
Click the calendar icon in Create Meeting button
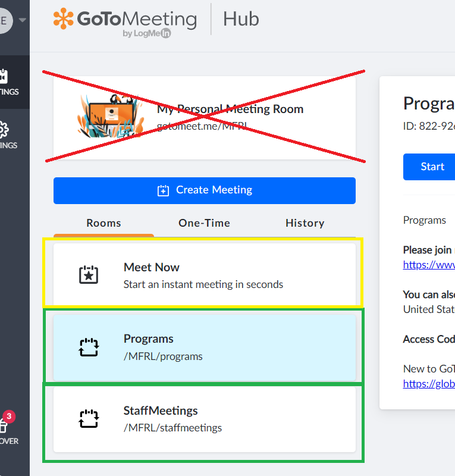pos(163,190)
